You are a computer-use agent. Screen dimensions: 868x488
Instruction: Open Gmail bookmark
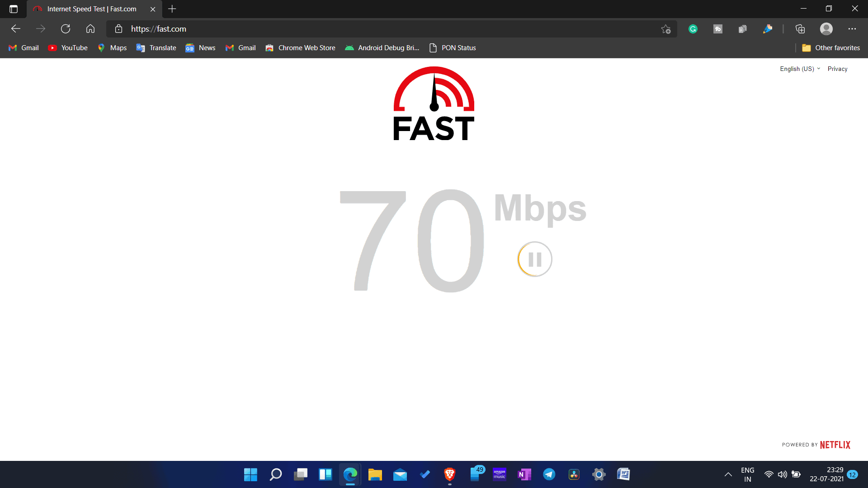tap(30, 47)
